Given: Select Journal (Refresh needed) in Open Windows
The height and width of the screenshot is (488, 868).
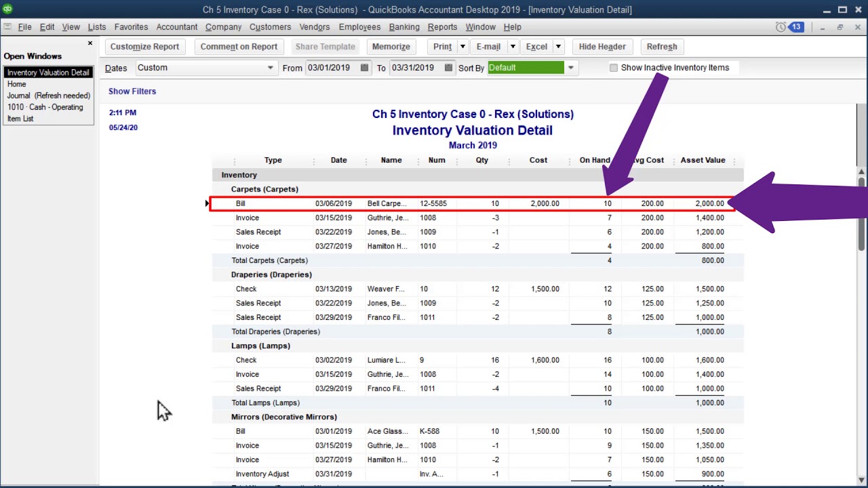Looking at the screenshot, I should tap(48, 96).
